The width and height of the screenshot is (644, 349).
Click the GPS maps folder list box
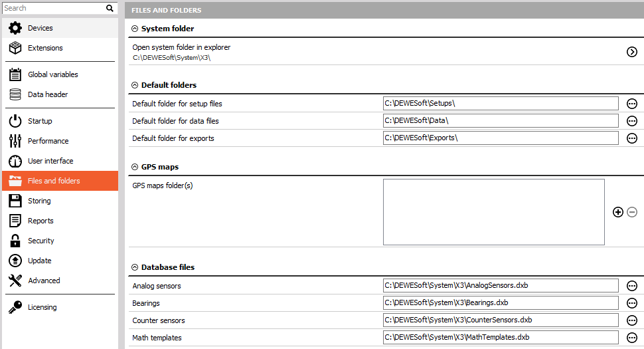pos(494,212)
